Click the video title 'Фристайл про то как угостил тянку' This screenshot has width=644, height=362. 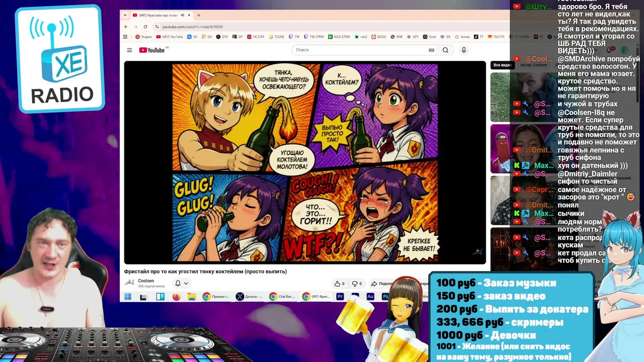click(205, 271)
